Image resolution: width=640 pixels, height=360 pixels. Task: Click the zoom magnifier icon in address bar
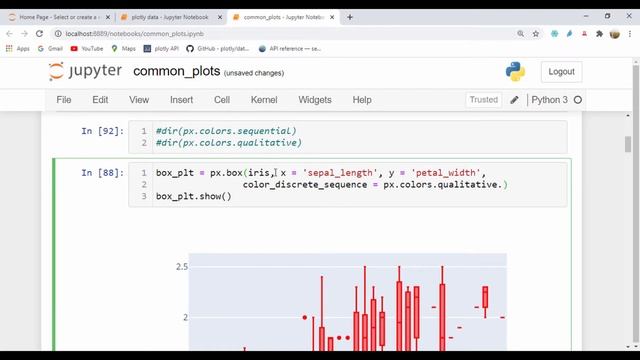(520, 34)
